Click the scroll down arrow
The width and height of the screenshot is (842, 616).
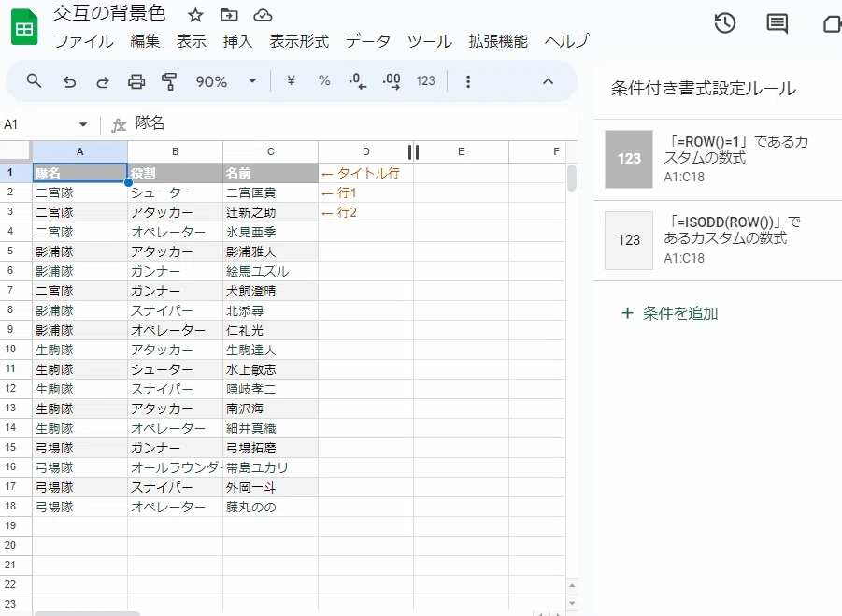point(572,603)
